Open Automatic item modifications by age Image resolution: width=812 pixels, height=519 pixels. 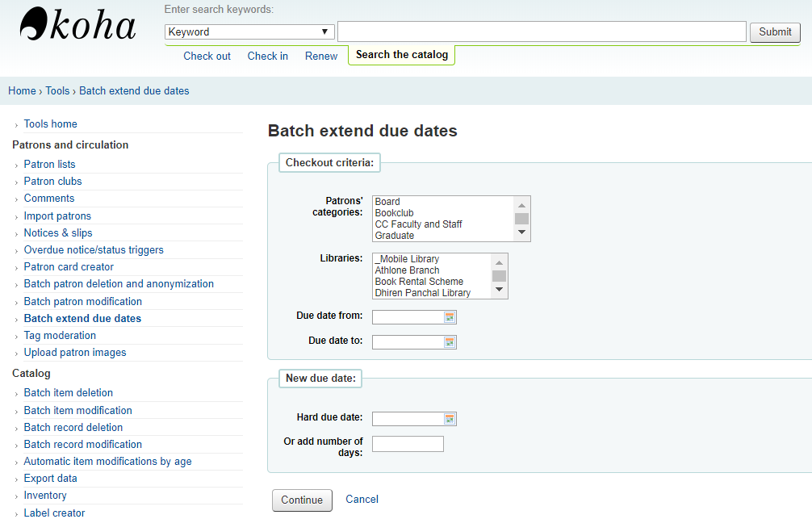[107, 462]
